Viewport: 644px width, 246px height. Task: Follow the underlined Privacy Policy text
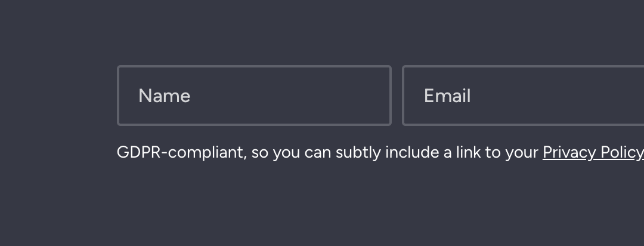(593, 153)
